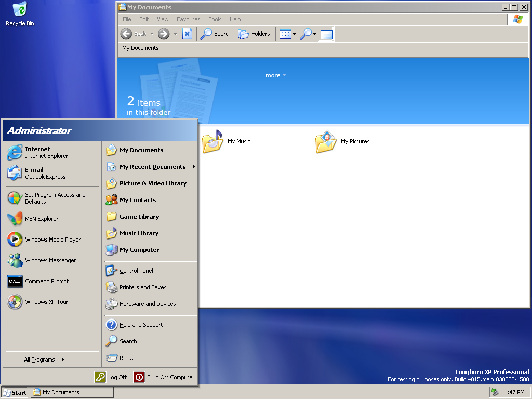Toggle the Search pane in toolbar

coord(216,34)
